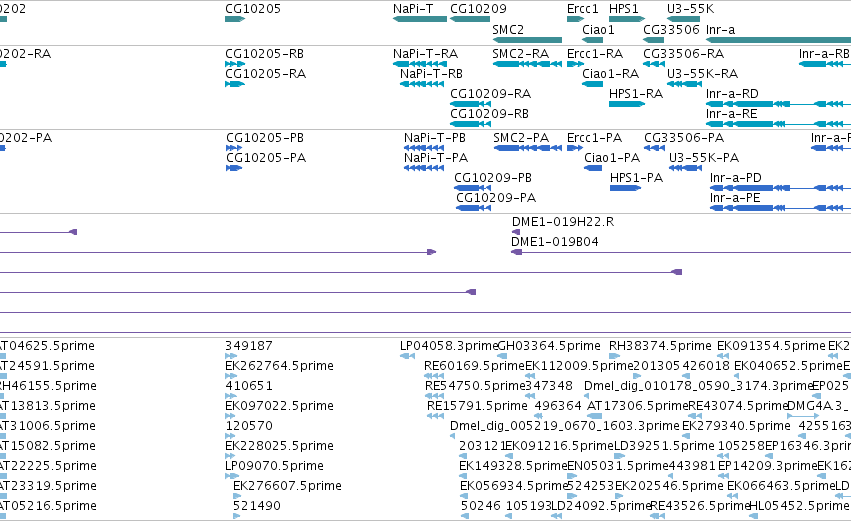Screen dimensions: 851x521
Task: Select the CG10205-PB protein label
Action: coord(265,138)
